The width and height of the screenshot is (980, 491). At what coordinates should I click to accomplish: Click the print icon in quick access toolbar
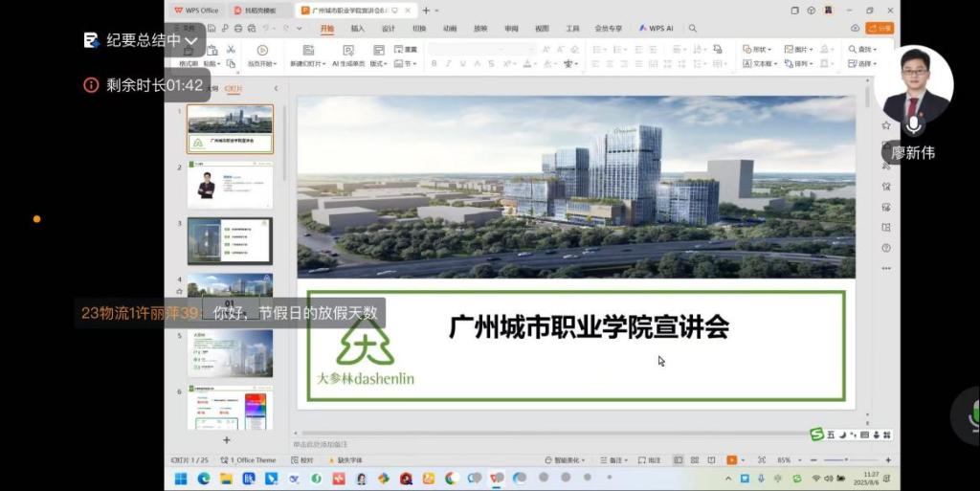tap(238, 28)
